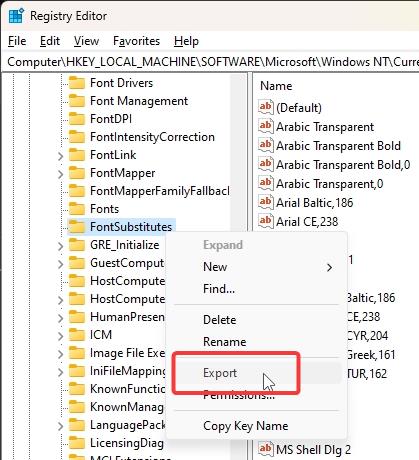
Task: Expand the GuestComput key arrow
Action: coord(60,264)
